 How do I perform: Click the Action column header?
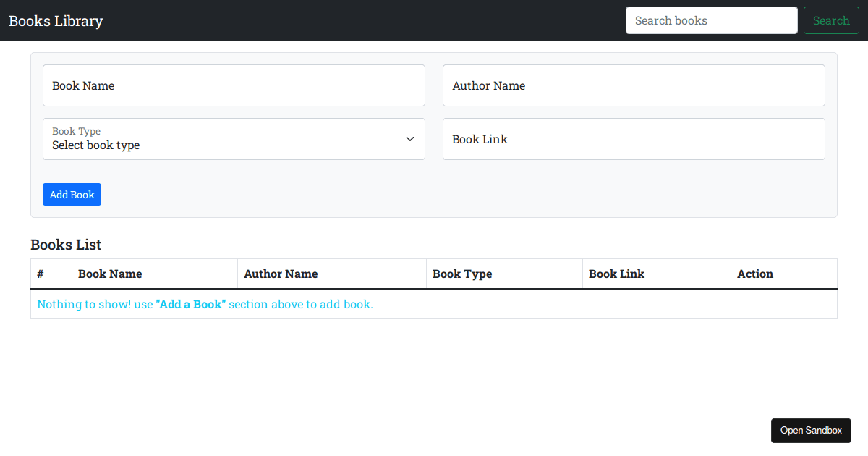click(754, 274)
